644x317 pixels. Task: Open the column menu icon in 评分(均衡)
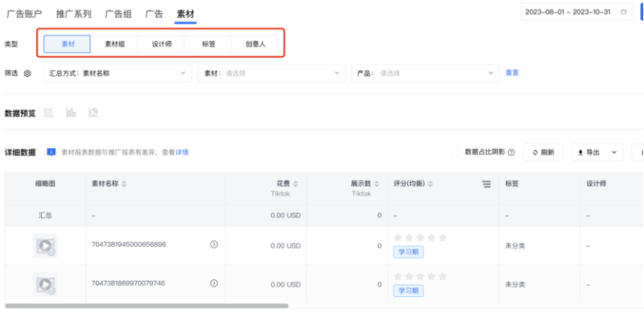[x=487, y=184]
